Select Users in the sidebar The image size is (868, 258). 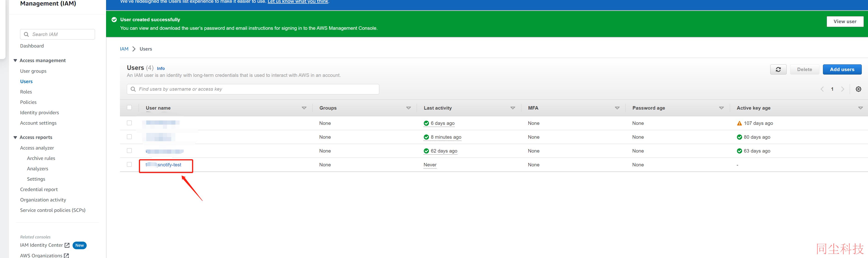(x=26, y=81)
